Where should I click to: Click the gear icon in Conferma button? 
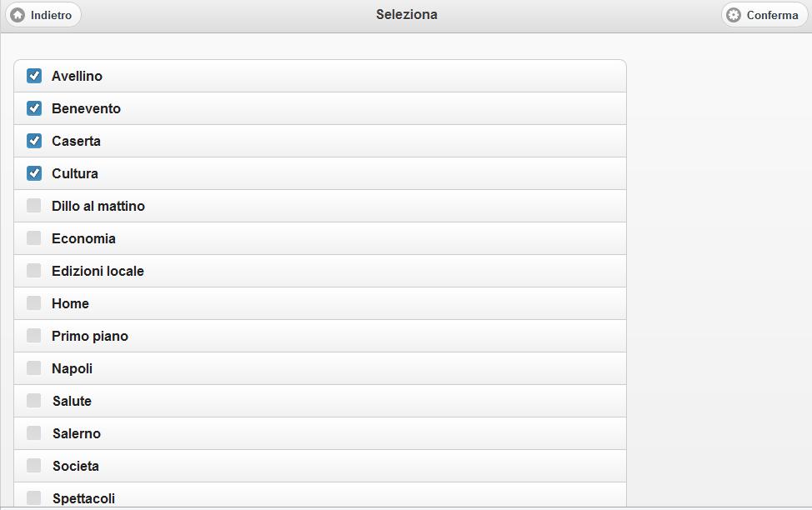coord(734,15)
